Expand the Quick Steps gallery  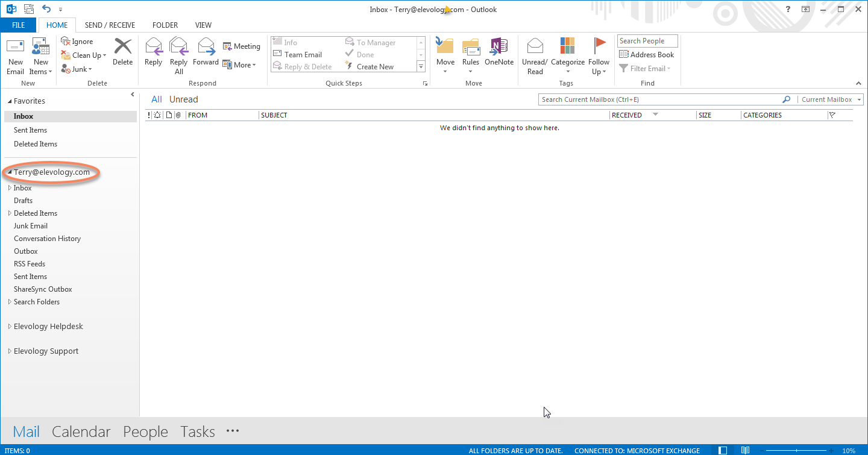point(421,66)
